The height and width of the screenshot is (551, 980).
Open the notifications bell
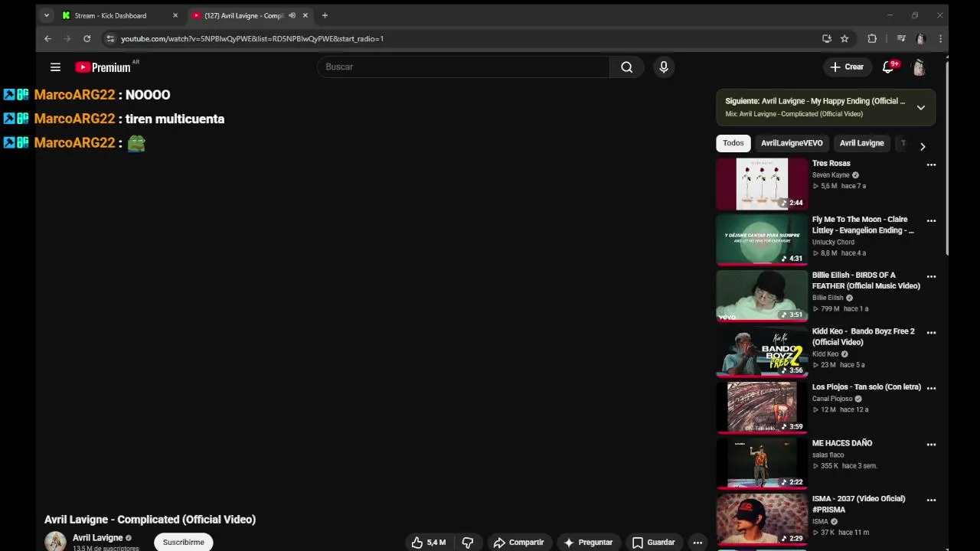(888, 67)
